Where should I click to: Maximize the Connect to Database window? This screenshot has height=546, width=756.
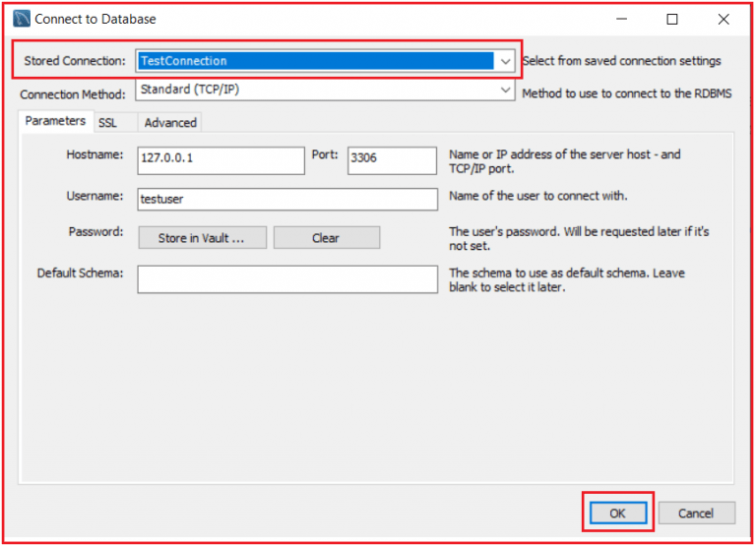click(672, 20)
